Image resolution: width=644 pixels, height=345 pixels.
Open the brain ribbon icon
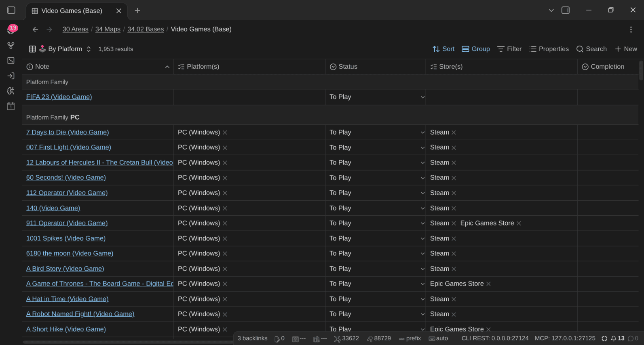11,91
